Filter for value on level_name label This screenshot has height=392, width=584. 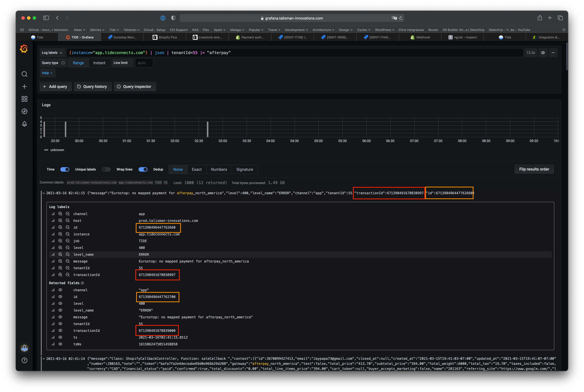(60, 254)
